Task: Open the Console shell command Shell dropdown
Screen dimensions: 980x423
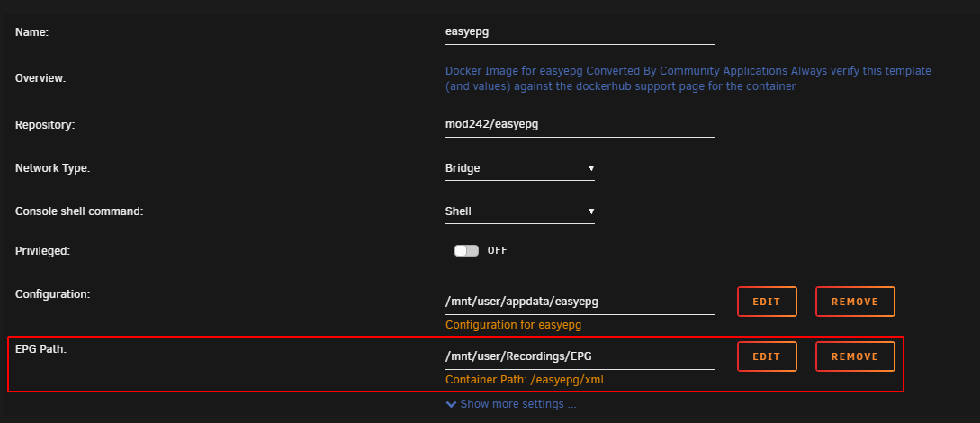Action: [520, 211]
